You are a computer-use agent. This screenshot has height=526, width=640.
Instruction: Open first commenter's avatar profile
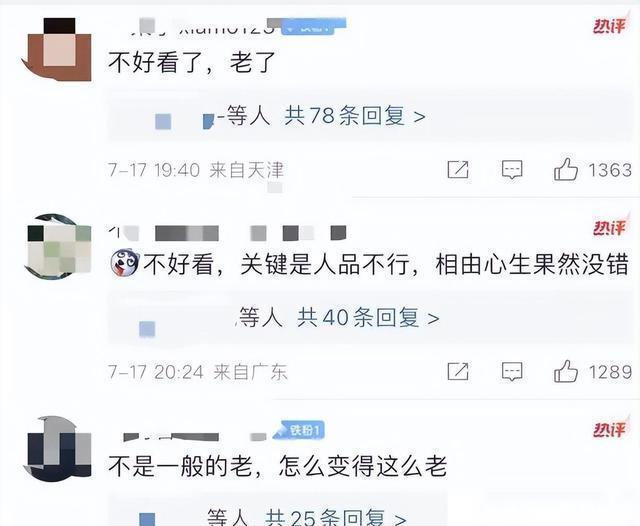pyautogui.click(x=57, y=49)
